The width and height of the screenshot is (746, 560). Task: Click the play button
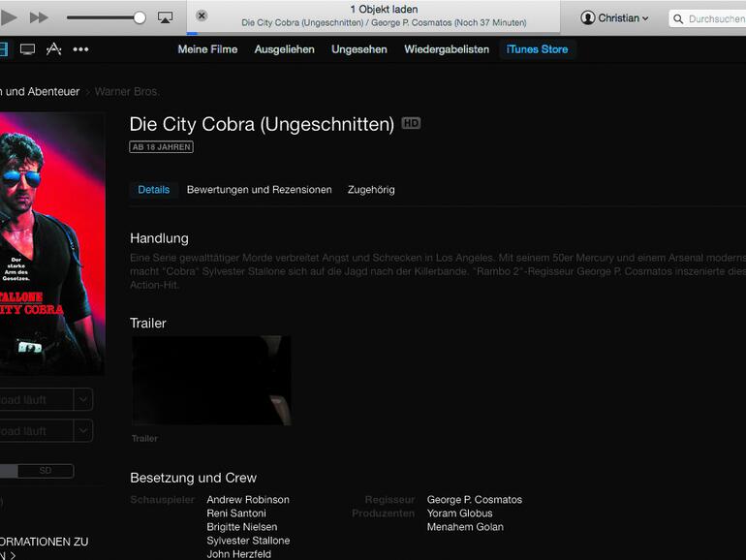pyautogui.click(x=9, y=17)
